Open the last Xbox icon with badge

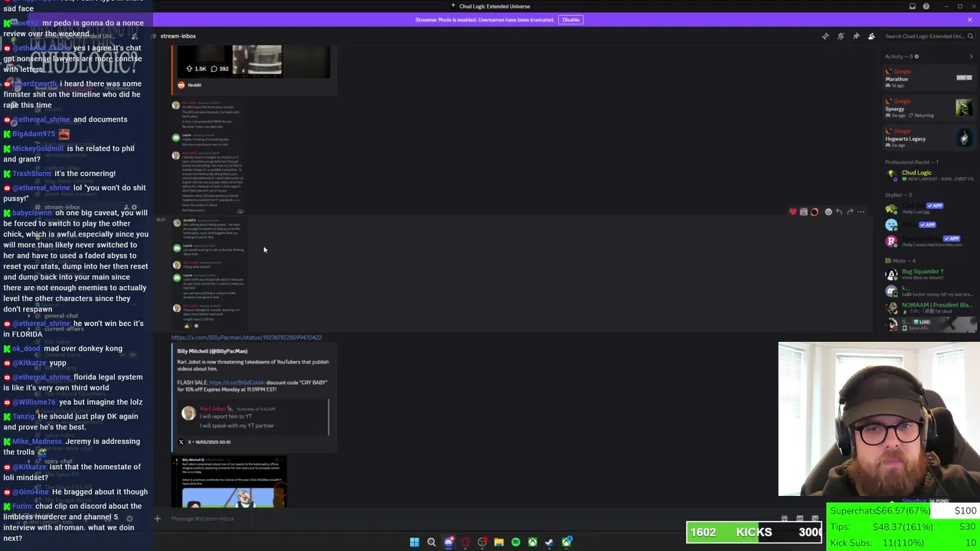coord(567,542)
